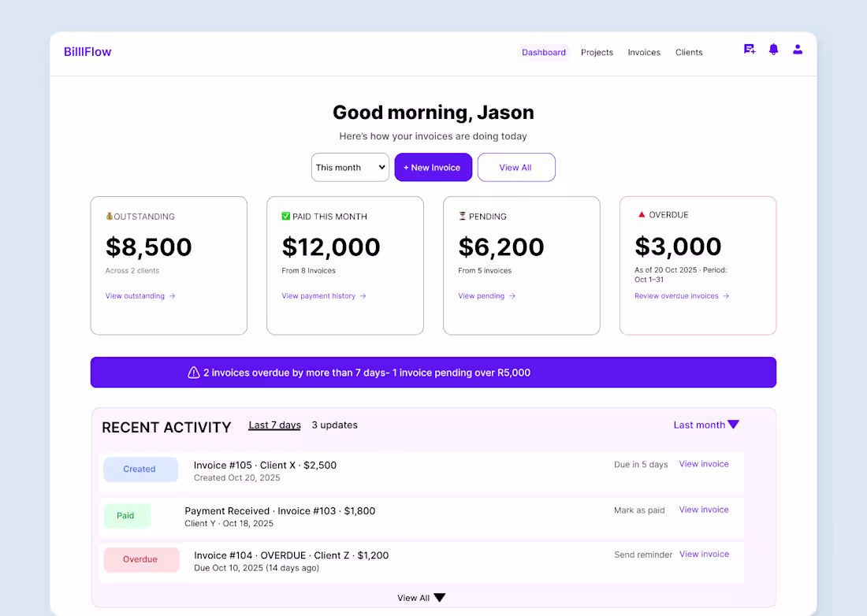View invoice for Invoice #103 payment
The height and width of the screenshot is (616, 867).
[703, 510]
